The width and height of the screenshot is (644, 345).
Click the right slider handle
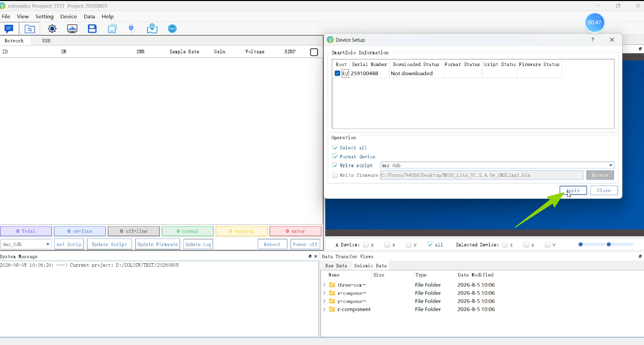[609, 244]
